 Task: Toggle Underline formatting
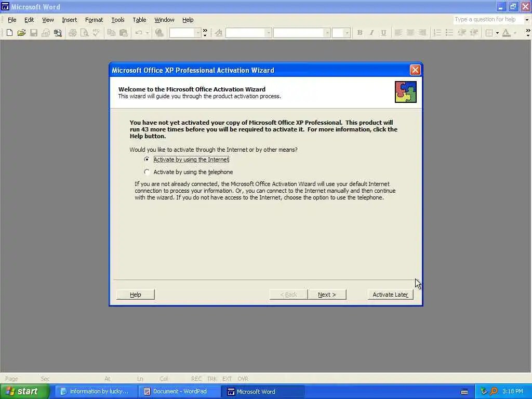[383, 33]
